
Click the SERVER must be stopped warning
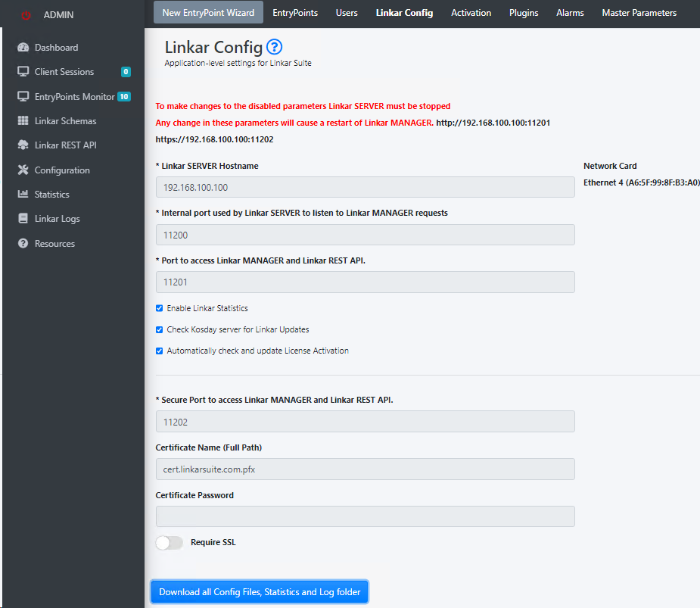tap(303, 106)
